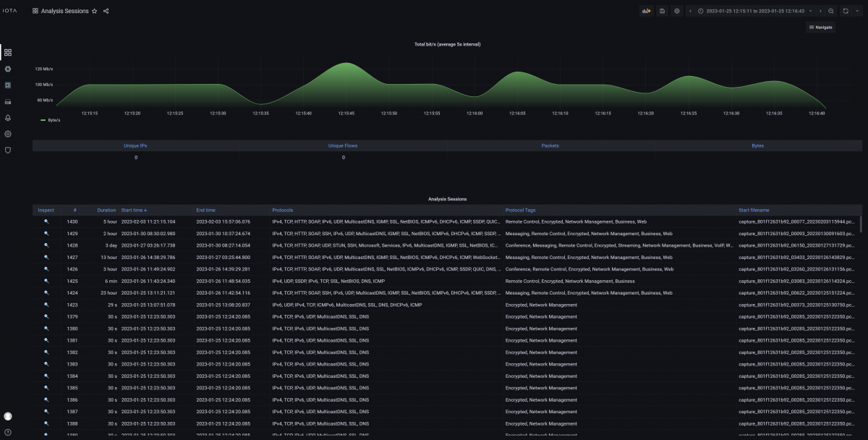This screenshot has width=868, height=440.
Task: Expand the refresh interval dropdown
Action: [x=858, y=11]
